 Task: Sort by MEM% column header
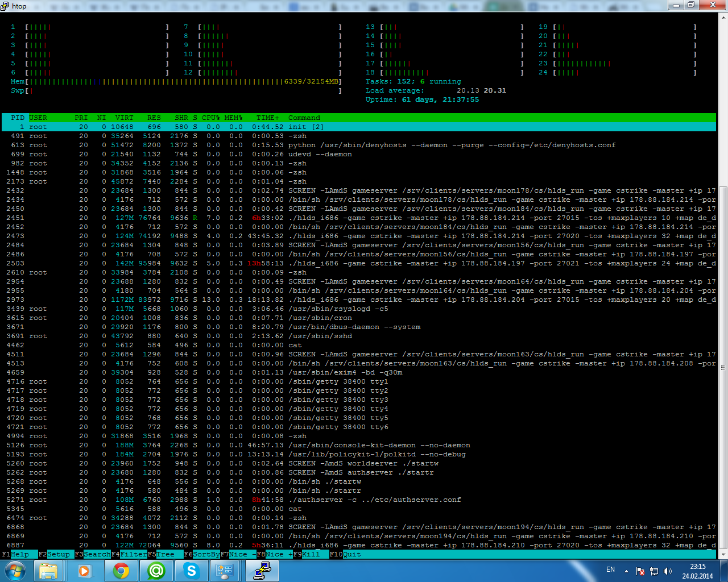[233, 118]
